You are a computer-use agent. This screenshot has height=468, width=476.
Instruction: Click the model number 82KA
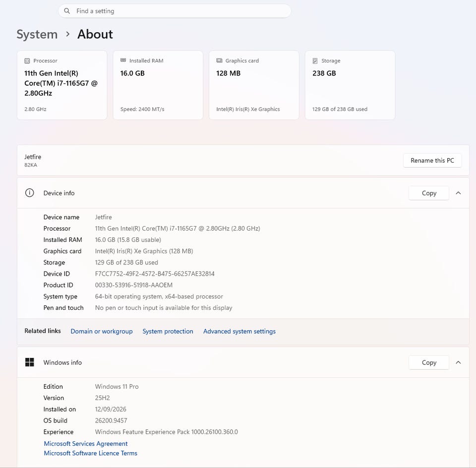(31, 165)
